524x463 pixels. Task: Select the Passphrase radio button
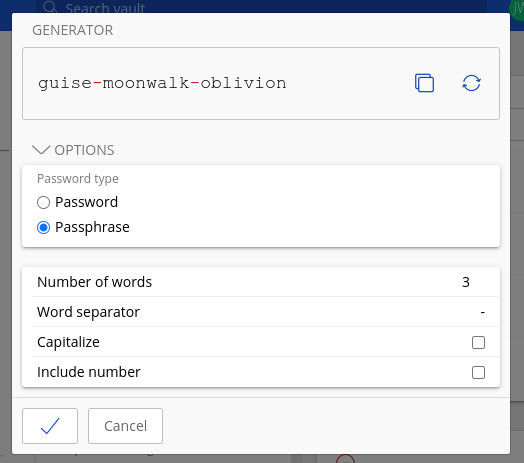pyautogui.click(x=43, y=227)
